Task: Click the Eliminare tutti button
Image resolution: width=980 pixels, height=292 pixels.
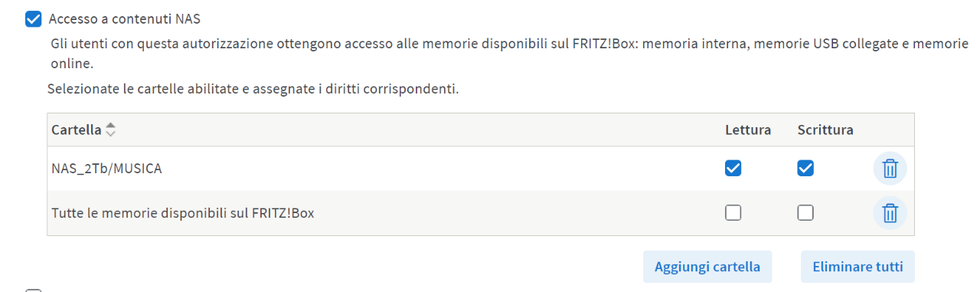Action: click(857, 267)
